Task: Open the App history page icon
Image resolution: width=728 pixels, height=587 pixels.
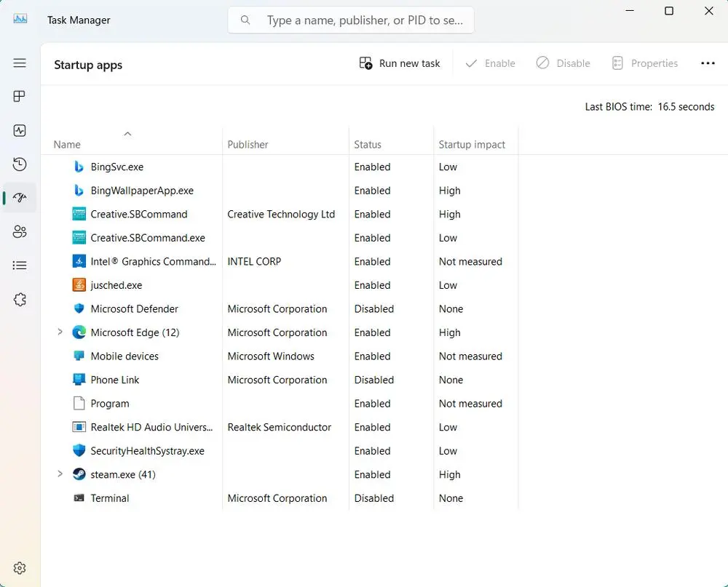Action: (20, 164)
